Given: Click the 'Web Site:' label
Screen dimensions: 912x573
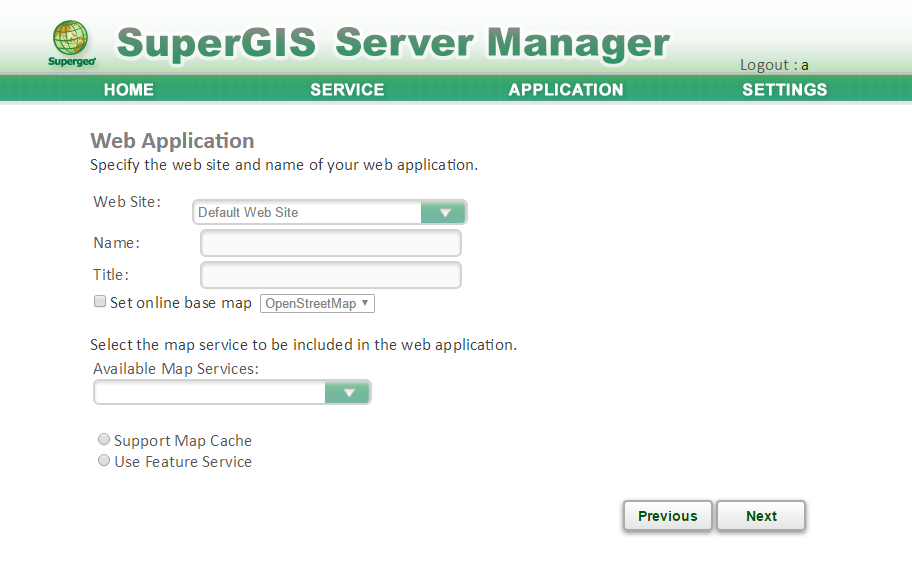Looking at the screenshot, I should coord(127,202).
